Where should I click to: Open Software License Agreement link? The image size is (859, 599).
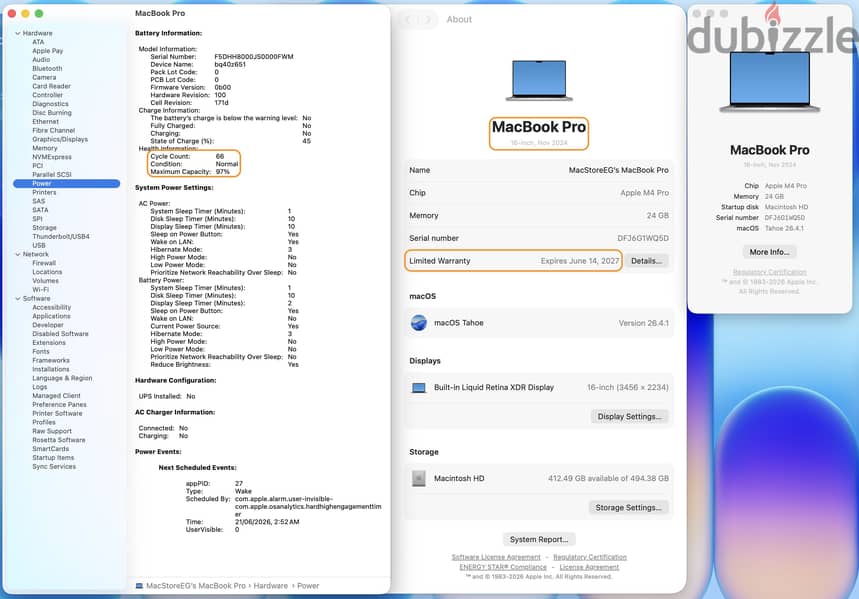point(496,557)
